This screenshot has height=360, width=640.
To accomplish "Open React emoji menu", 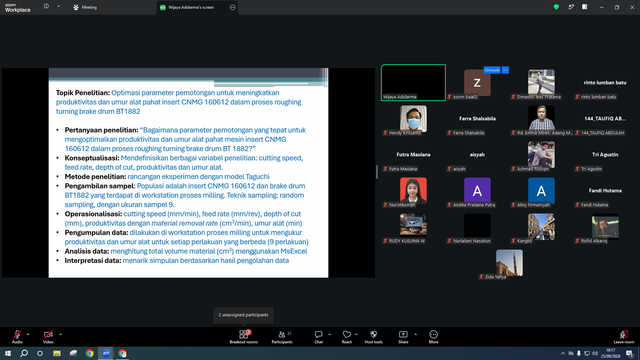I will 347,337.
